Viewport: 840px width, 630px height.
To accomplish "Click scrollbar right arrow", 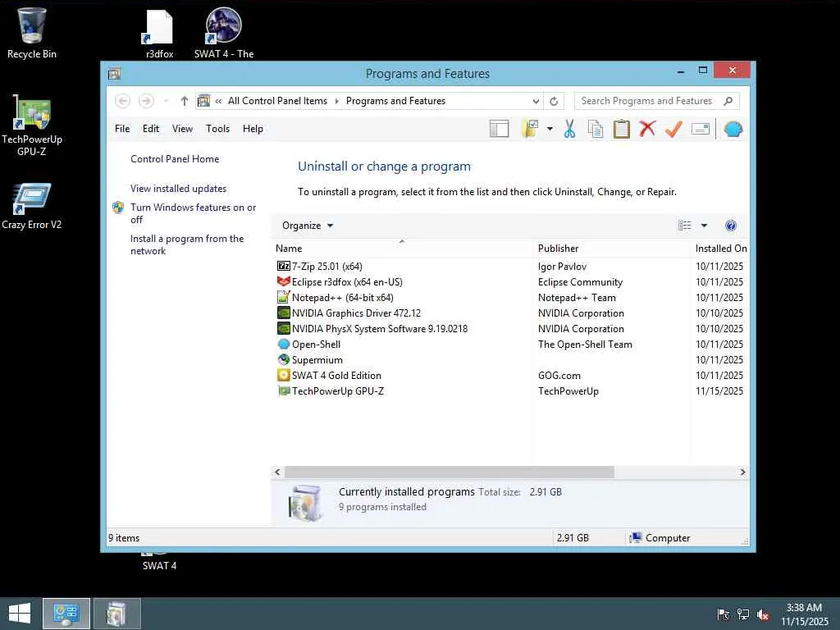I will (x=742, y=472).
